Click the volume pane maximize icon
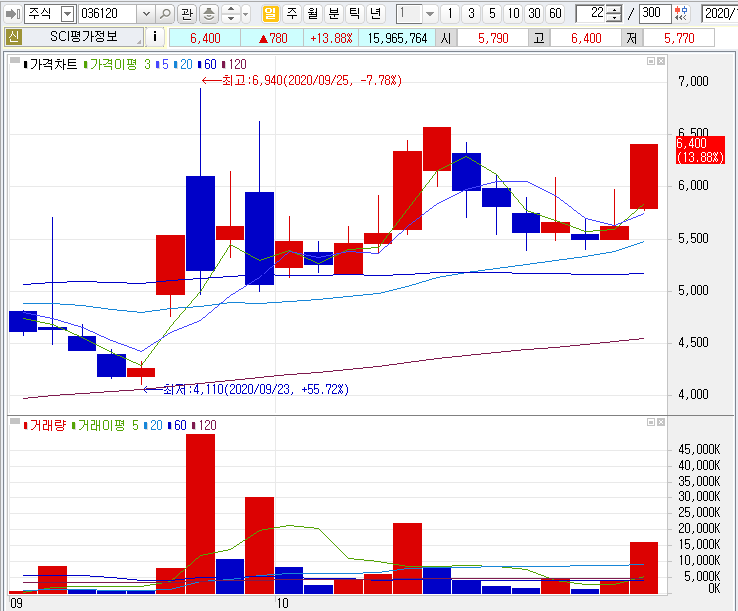The height and width of the screenshot is (611, 738). [651, 422]
